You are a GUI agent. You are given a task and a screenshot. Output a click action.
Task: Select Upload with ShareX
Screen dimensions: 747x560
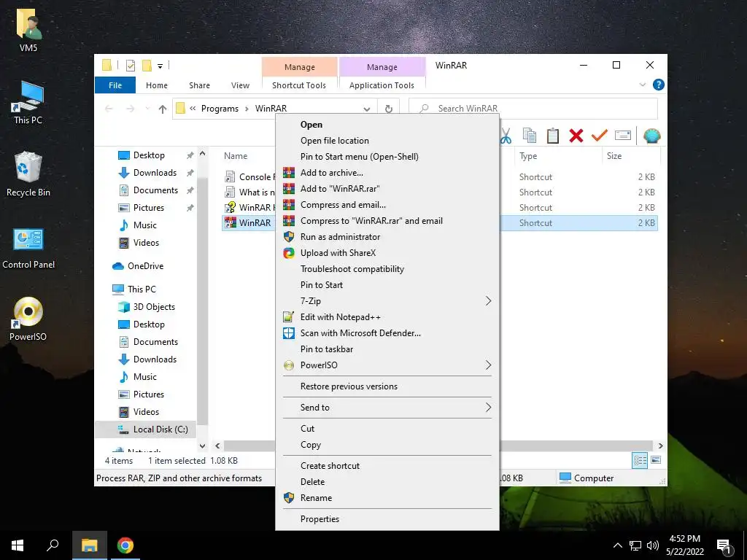387,253
